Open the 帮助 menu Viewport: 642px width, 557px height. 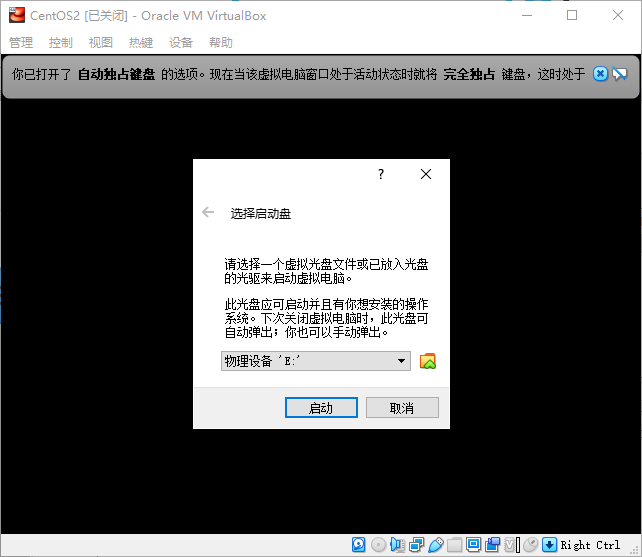tap(221, 42)
